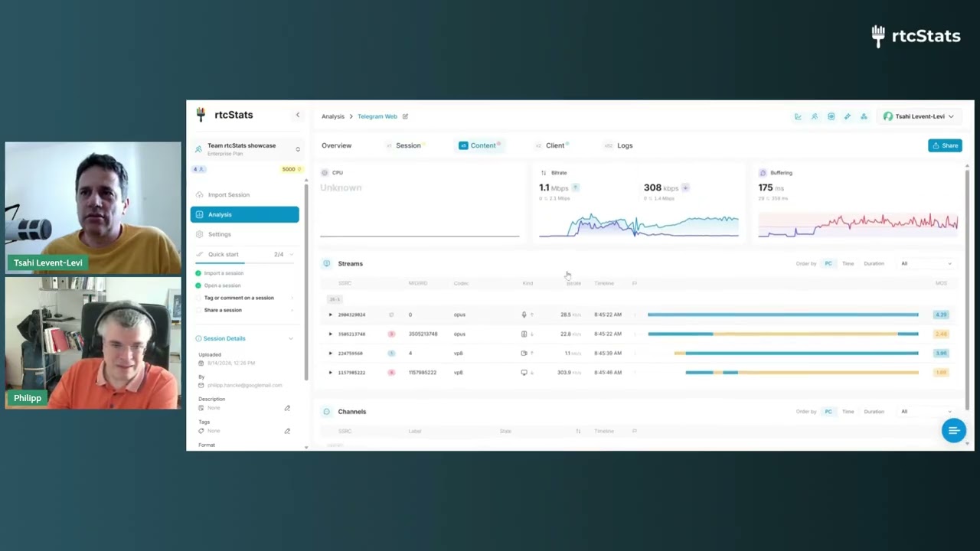Click the Share button
Viewport: 980px width, 551px height.
945,145
